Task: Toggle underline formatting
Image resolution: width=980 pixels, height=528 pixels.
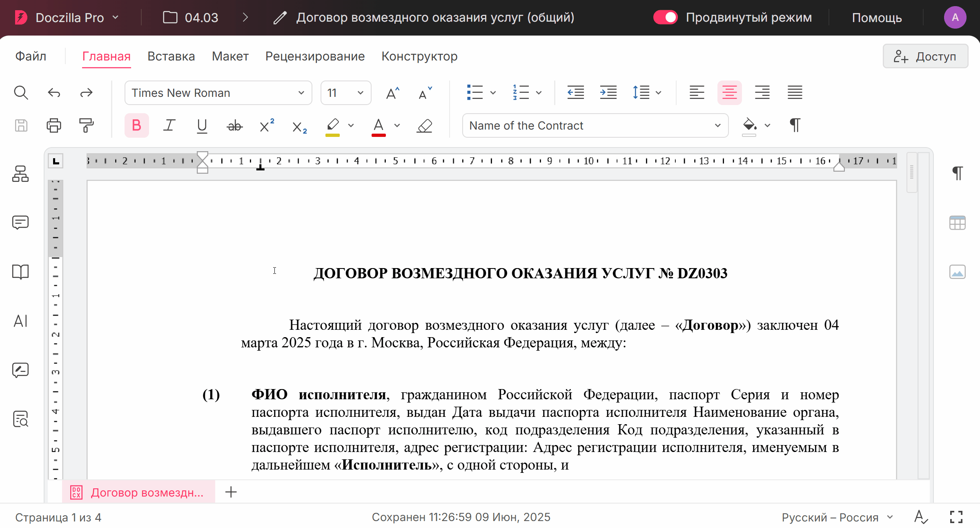Action: click(202, 126)
